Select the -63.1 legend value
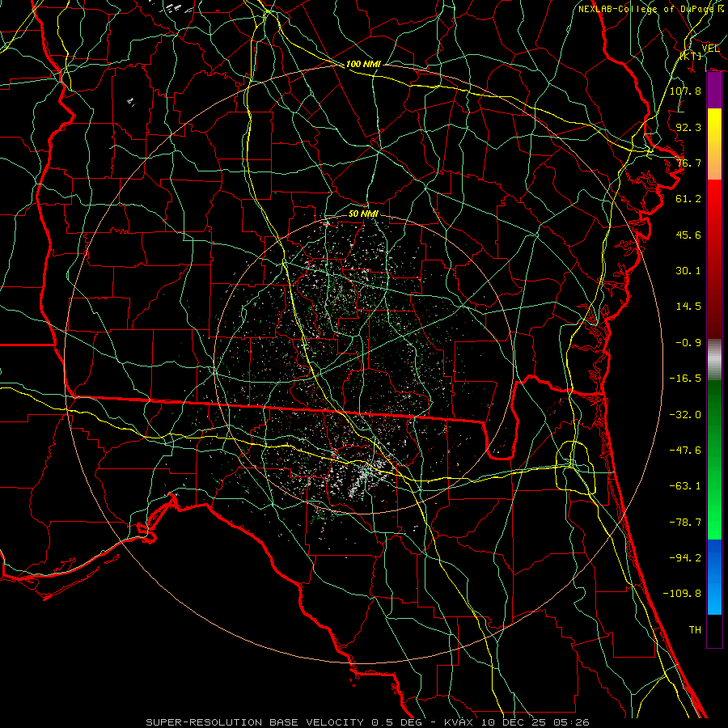The height and width of the screenshot is (728, 728). (x=685, y=486)
